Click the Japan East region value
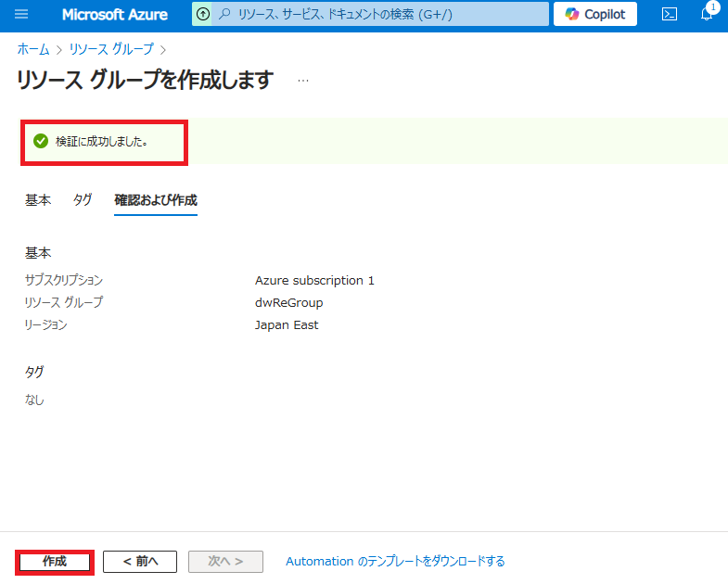 pyautogui.click(x=287, y=325)
